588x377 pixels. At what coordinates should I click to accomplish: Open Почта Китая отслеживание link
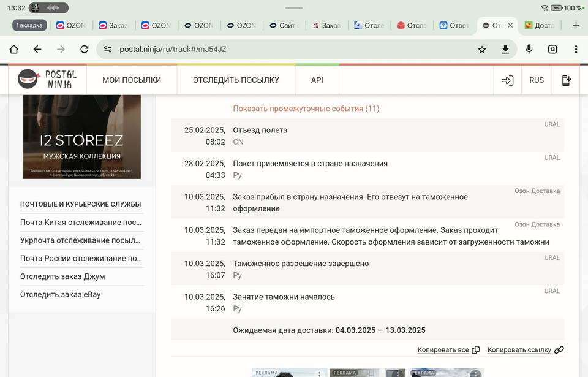pos(81,223)
